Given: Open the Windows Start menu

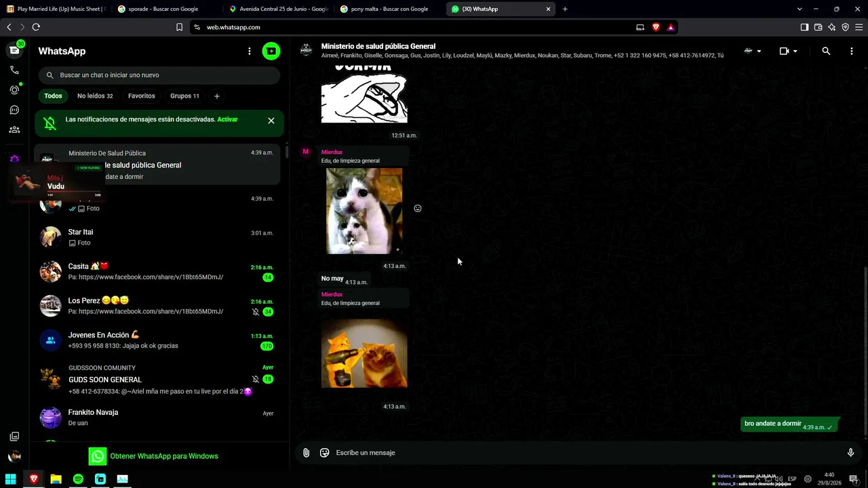Looking at the screenshot, I should 11,479.
